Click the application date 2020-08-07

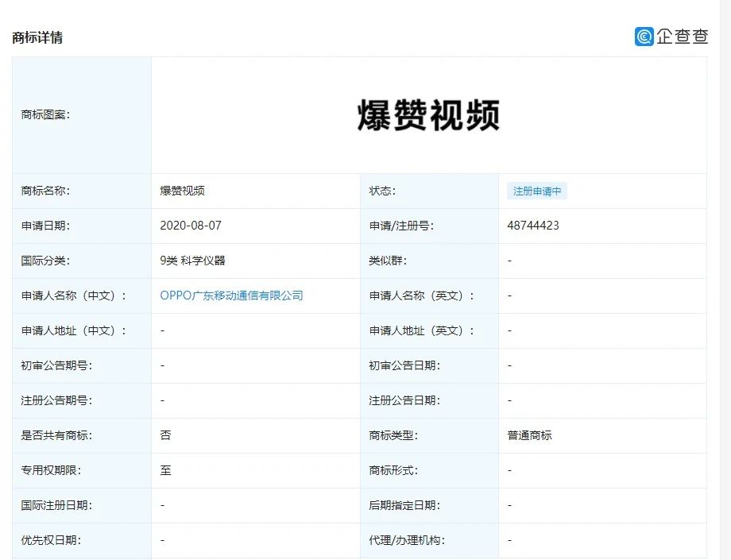(191, 226)
